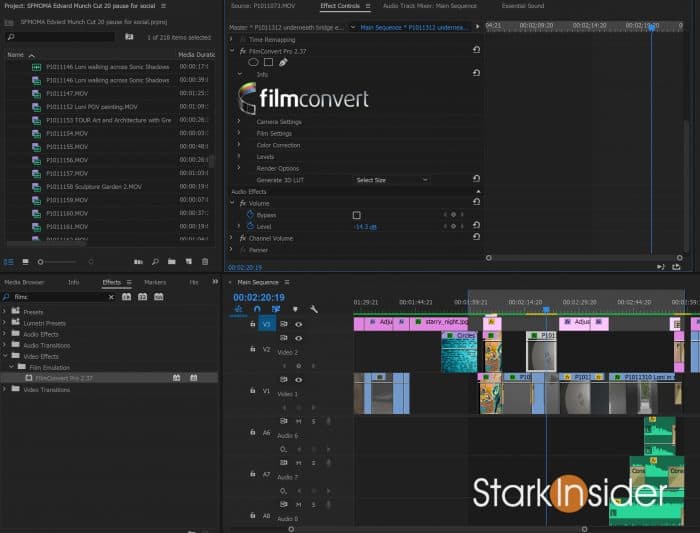Toggle the Level stopwatch animation icon
The height and width of the screenshot is (533, 700).
point(249,227)
